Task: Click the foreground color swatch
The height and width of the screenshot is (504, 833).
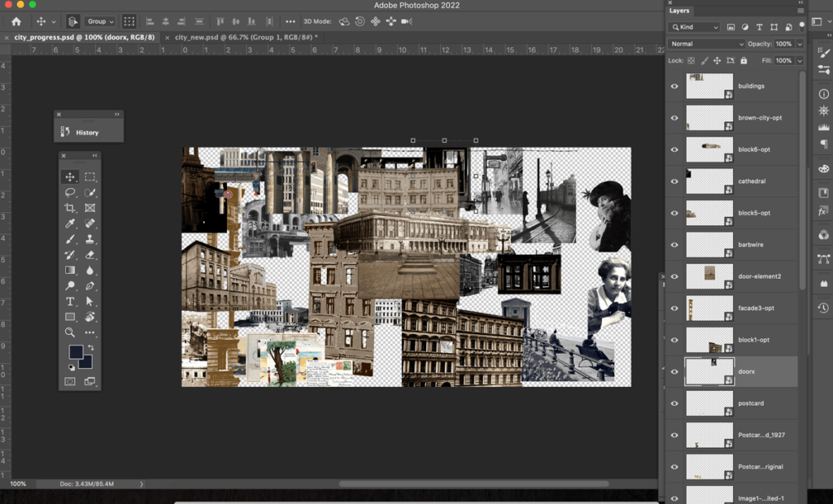Action: pyautogui.click(x=76, y=350)
